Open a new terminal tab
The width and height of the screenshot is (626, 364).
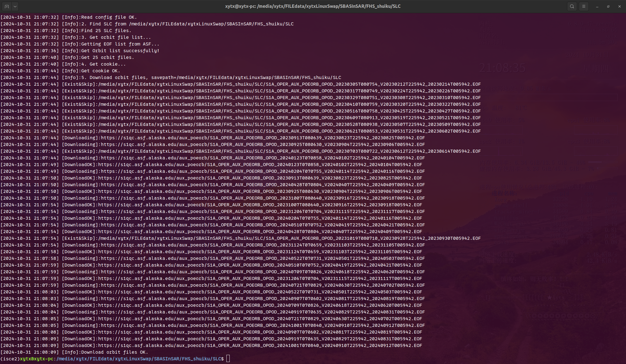(7, 6)
